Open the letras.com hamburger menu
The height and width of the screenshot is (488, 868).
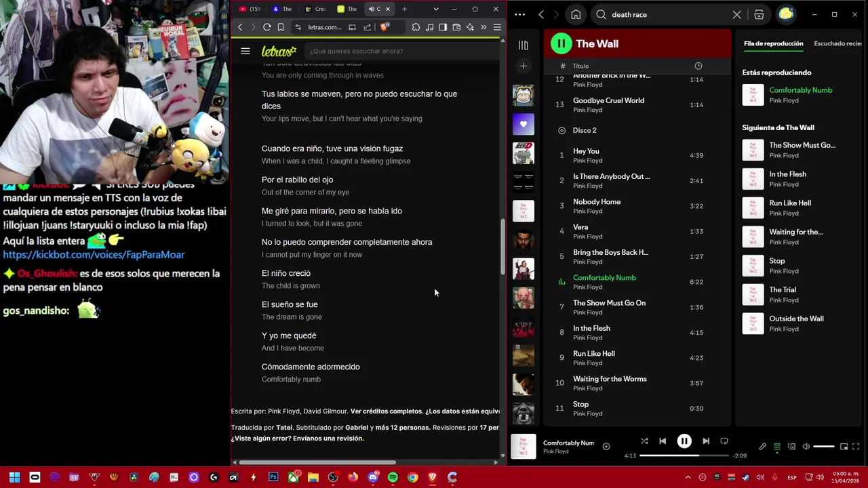coord(245,51)
